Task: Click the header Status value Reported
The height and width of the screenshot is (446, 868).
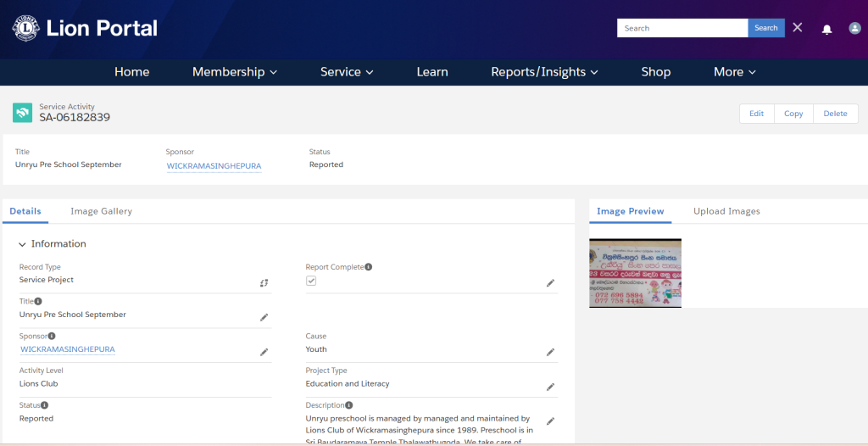Action: pyautogui.click(x=326, y=164)
